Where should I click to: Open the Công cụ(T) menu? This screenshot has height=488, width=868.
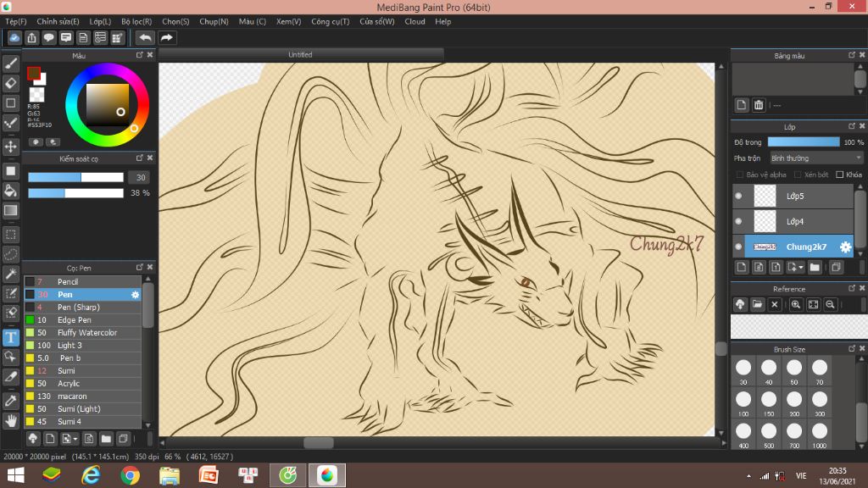331,21
